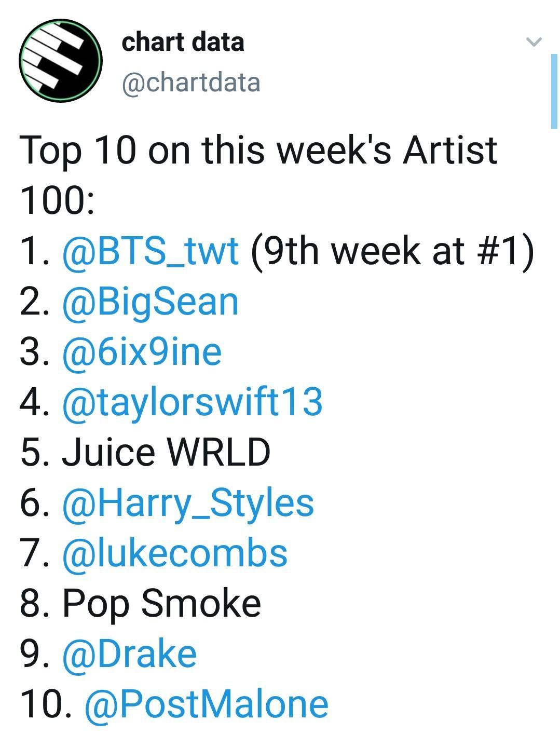Click the Top 10 on this week's Artist text
This screenshot has width=560, height=748.
[258, 151]
